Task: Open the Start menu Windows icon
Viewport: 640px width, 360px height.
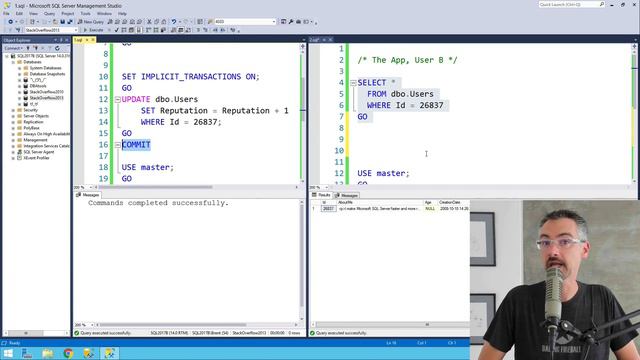Action: 8,353
